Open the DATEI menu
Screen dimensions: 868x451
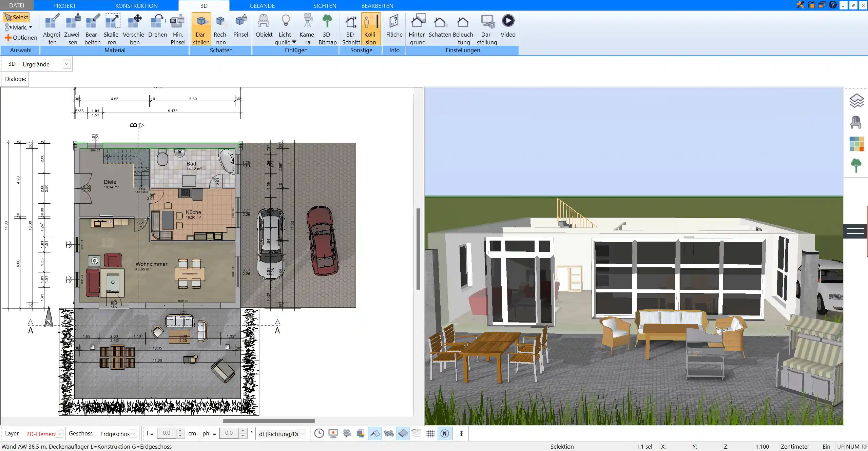pos(17,5)
